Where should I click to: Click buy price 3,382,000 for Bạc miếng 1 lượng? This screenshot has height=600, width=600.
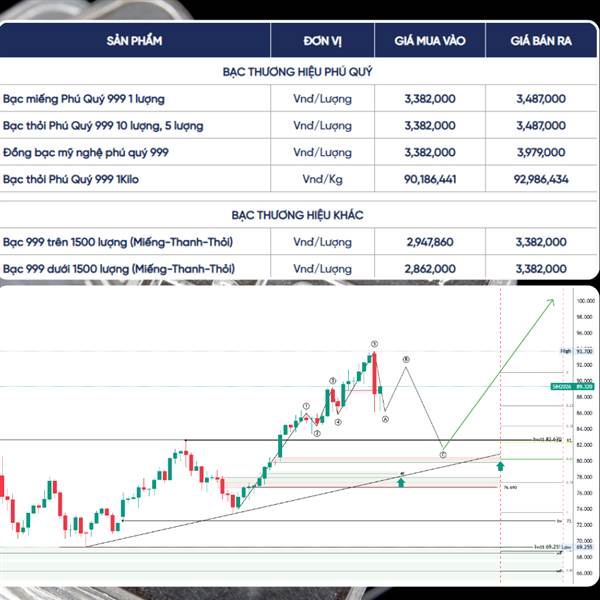[430, 99]
